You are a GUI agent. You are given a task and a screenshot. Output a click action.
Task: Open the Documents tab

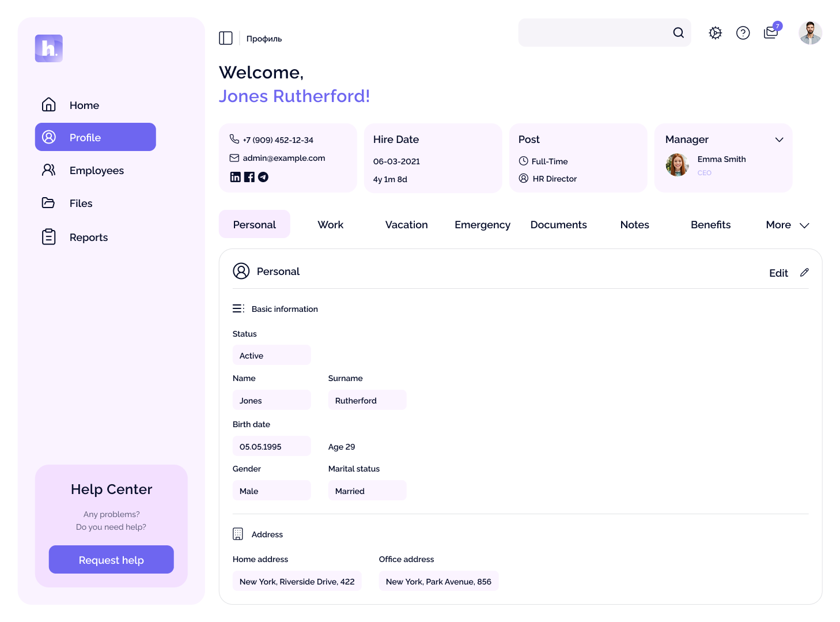[558, 224]
